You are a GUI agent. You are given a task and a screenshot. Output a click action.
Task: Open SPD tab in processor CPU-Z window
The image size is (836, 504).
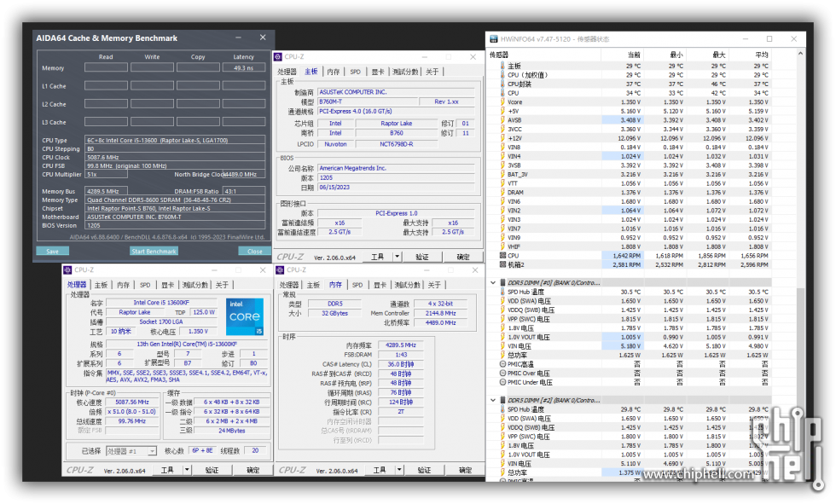pos(145,285)
